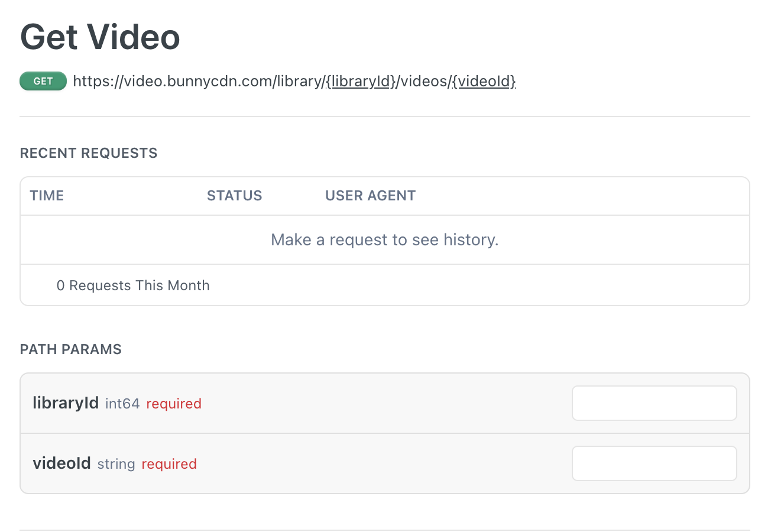Open the {libraryId} placeholder link in the URL

[x=361, y=81]
